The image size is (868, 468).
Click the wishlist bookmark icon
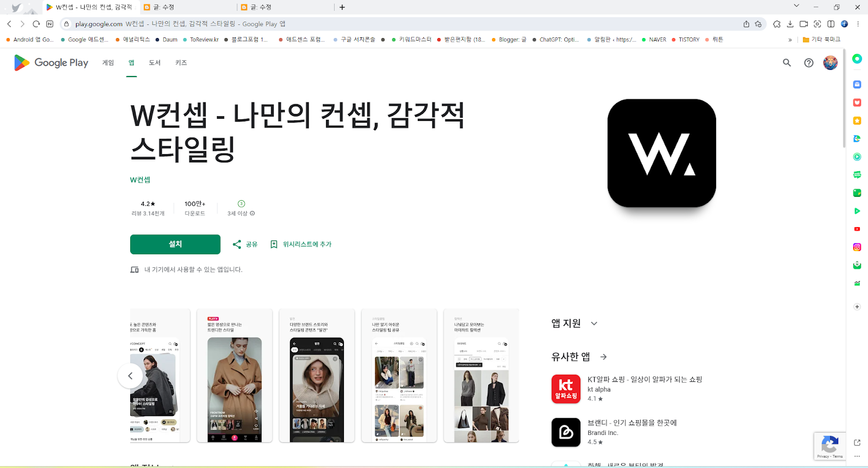click(x=274, y=245)
